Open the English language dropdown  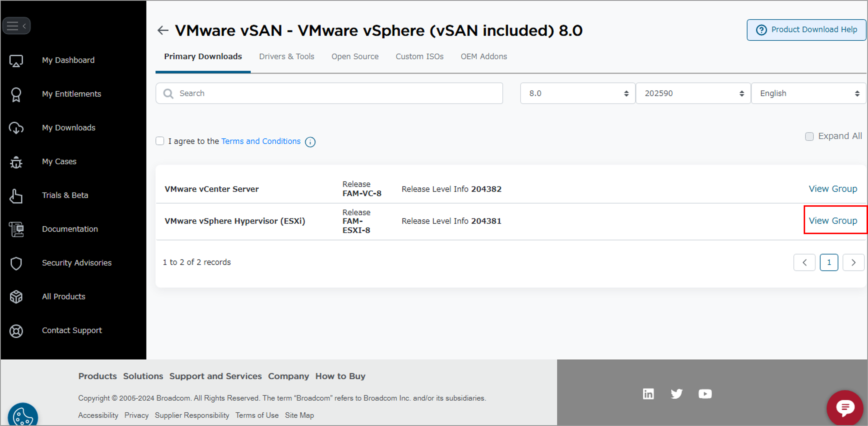(x=809, y=93)
